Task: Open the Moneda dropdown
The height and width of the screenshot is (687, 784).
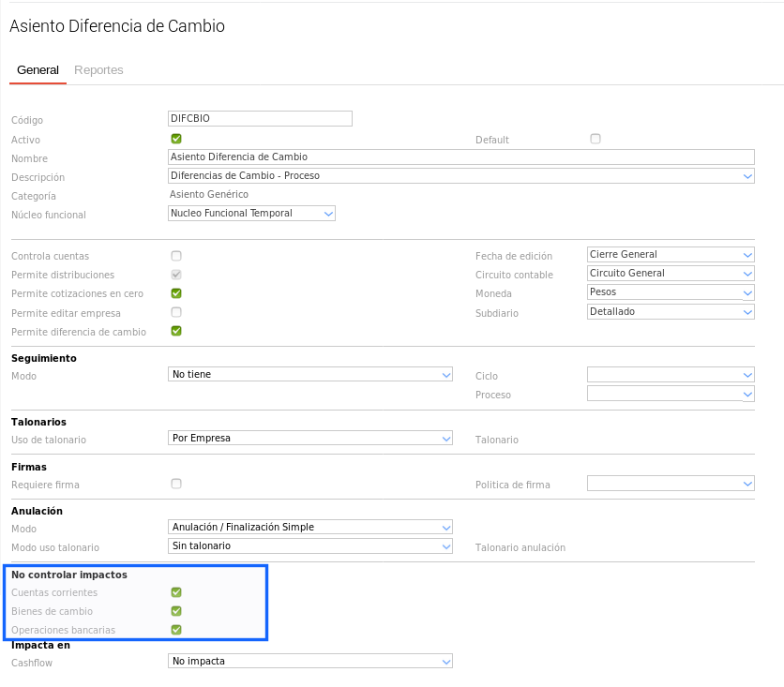Action: 670,292
